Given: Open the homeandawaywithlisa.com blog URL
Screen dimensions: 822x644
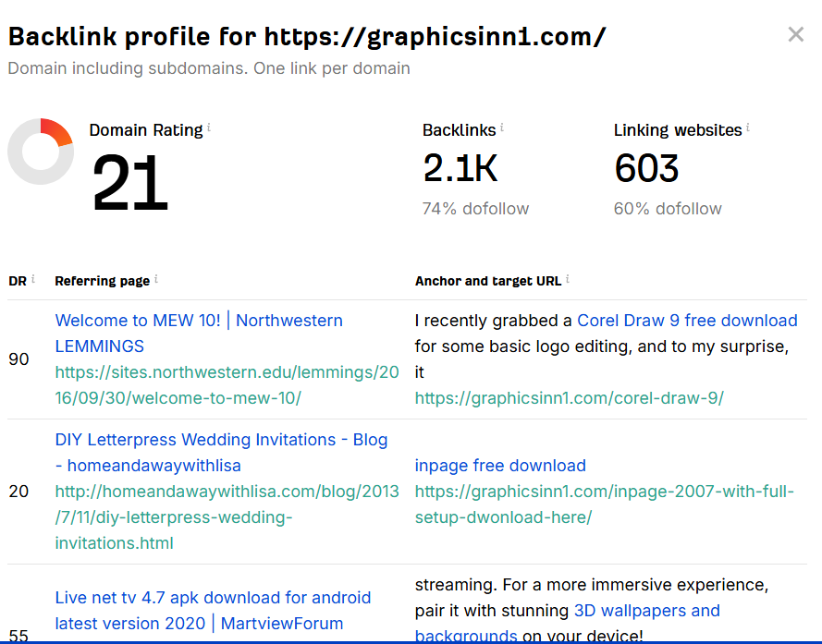Looking at the screenshot, I should pyautogui.click(x=227, y=517).
